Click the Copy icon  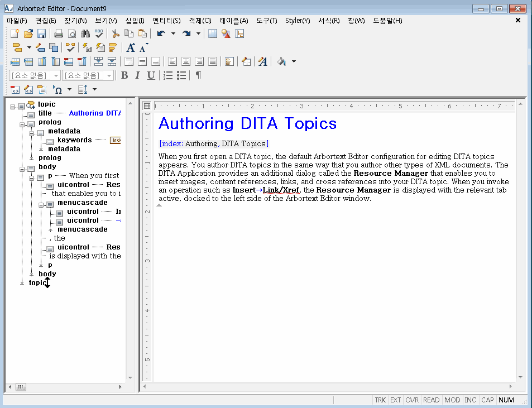tap(129, 33)
